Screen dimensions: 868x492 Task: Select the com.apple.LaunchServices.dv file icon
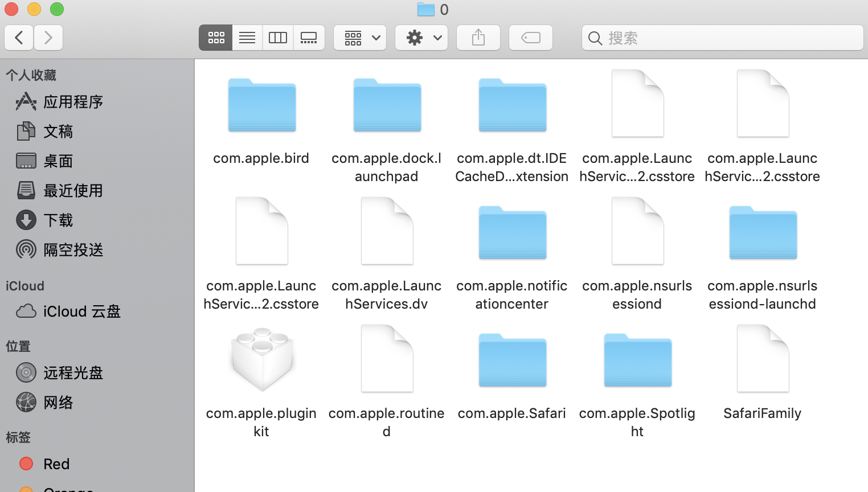[x=387, y=231]
